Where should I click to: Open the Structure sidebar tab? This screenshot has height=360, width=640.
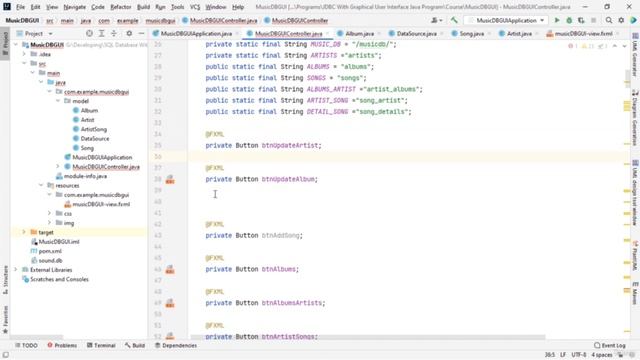click(x=5, y=279)
